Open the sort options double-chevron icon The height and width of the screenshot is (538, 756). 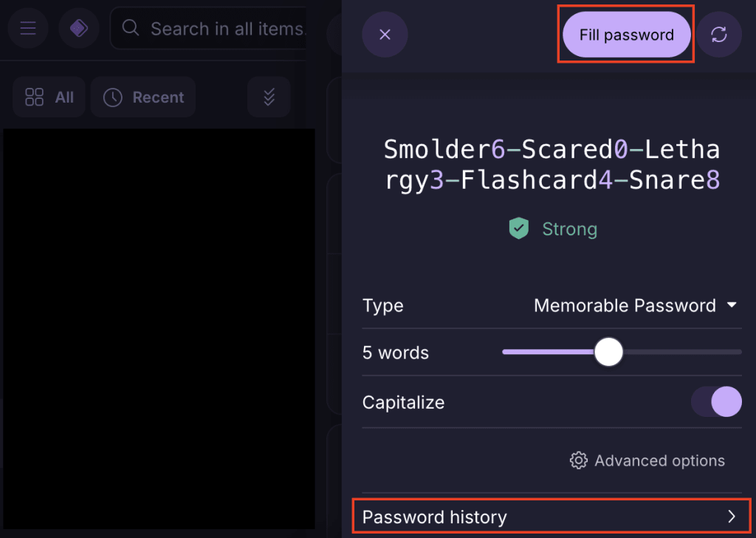pyautogui.click(x=269, y=97)
